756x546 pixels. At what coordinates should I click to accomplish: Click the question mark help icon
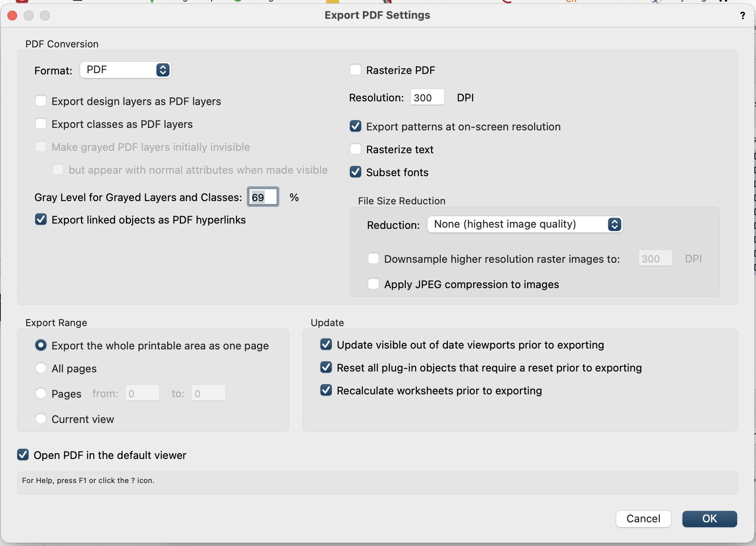tap(743, 16)
